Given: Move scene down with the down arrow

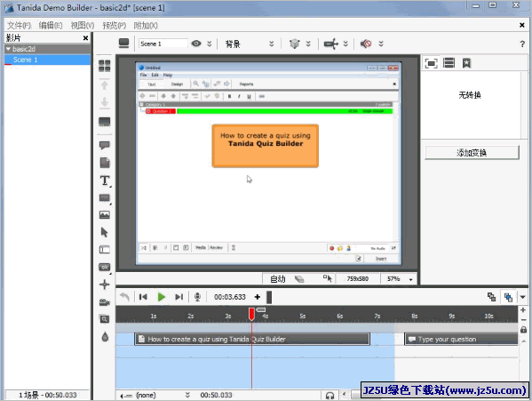Looking at the screenshot, I should [105, 102].
